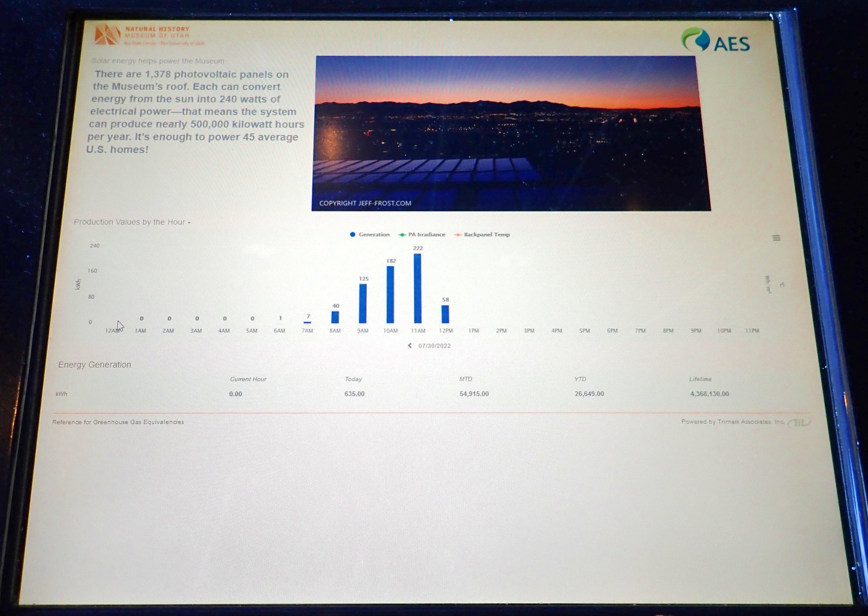Select the 11AM bar showing 222

(417, 288)
